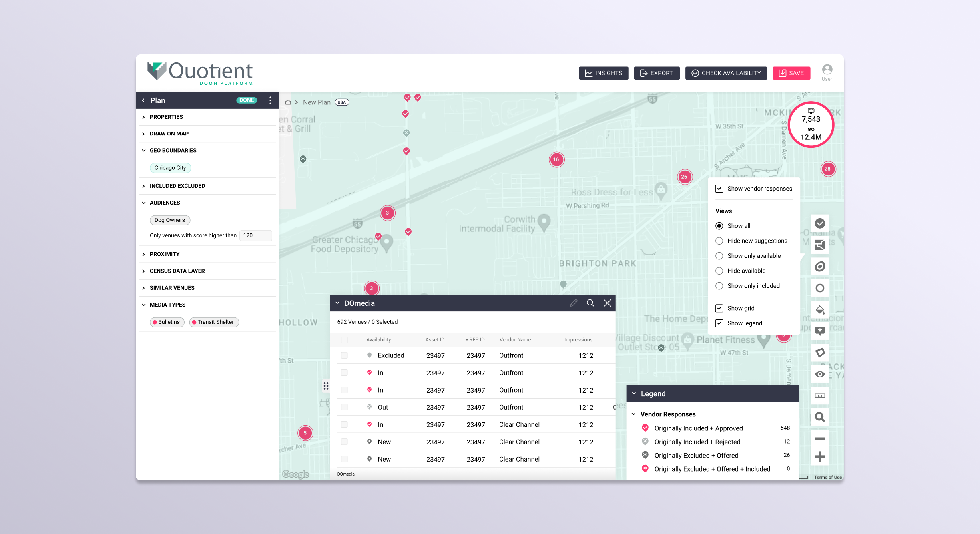Click the checkmark tool in map toolbar

pyautogui.click(x=820, y=223)
